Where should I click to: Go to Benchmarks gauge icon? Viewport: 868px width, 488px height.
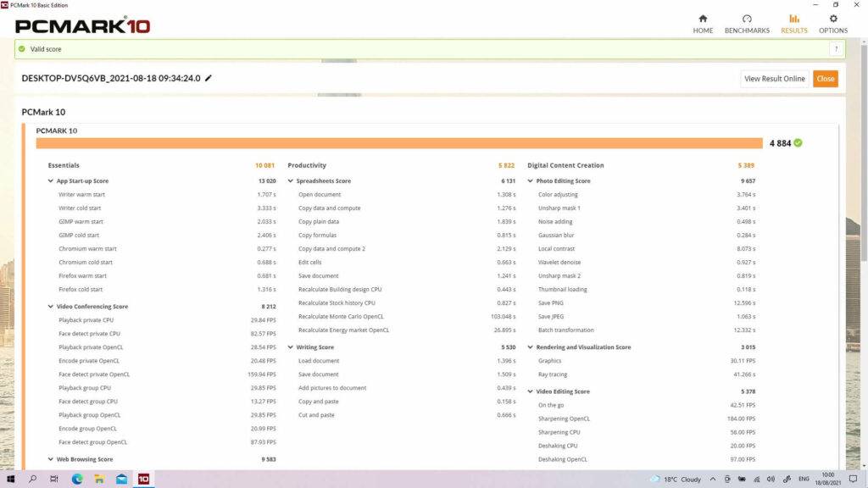click(747, 19)
